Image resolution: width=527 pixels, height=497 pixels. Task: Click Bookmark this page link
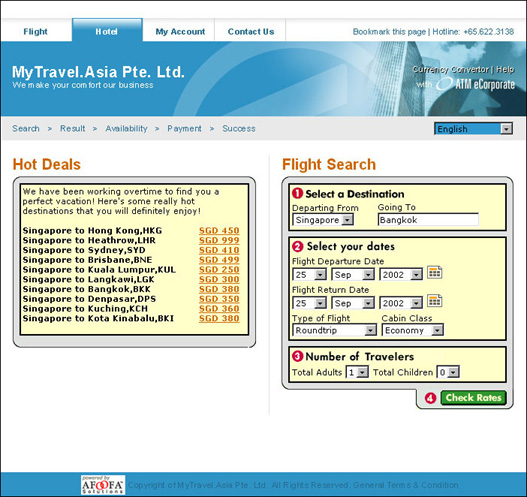pyautogui.click(x=389, y=32)
